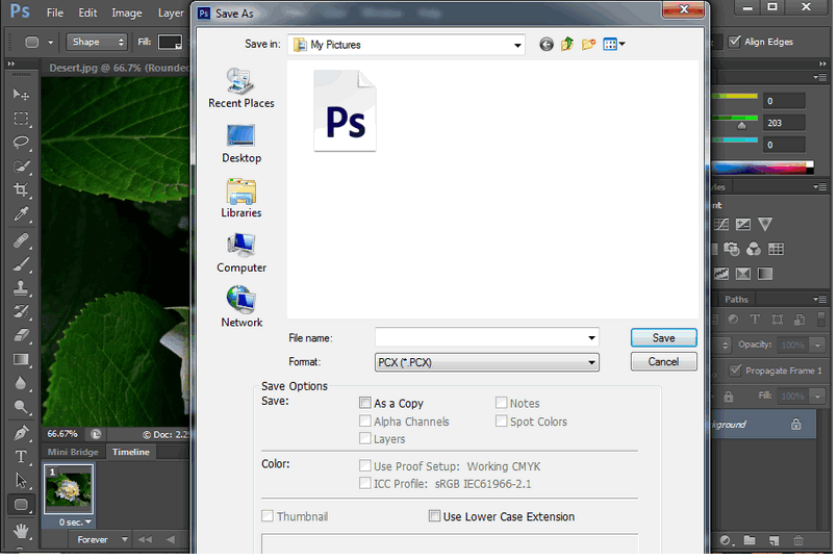Image resolution: width=833 pixels, height=554 pixels.
Task: Expand the File name dropdown arrow
Action: pos(591,338)
